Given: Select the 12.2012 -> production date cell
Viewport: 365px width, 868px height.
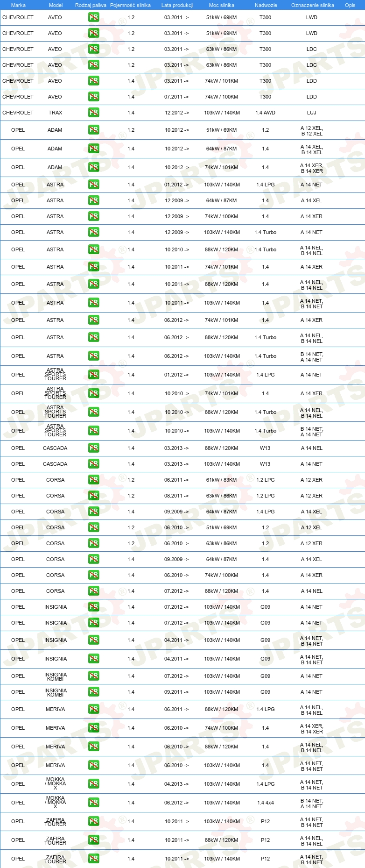Looking at the screenshot, I should click(177, 113).
